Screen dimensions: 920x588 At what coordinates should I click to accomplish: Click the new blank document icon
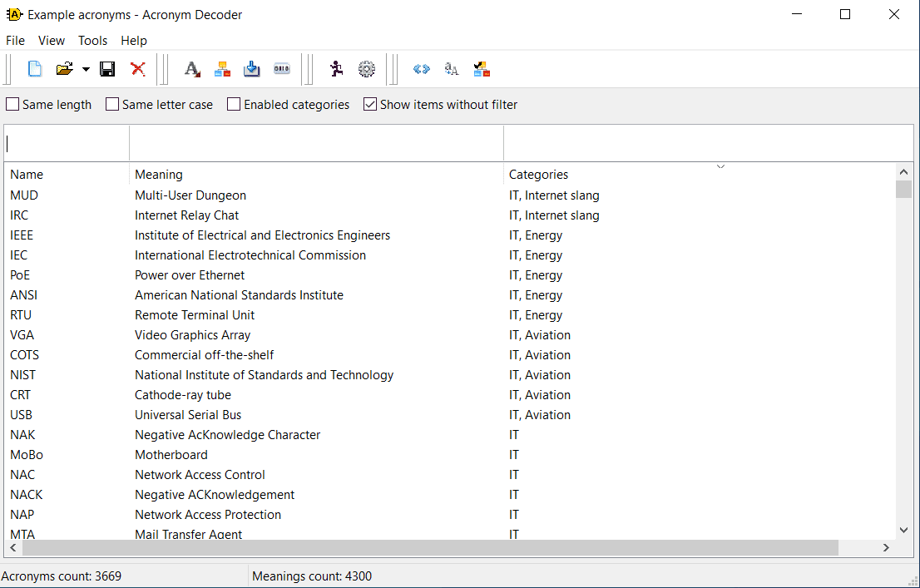35,69
